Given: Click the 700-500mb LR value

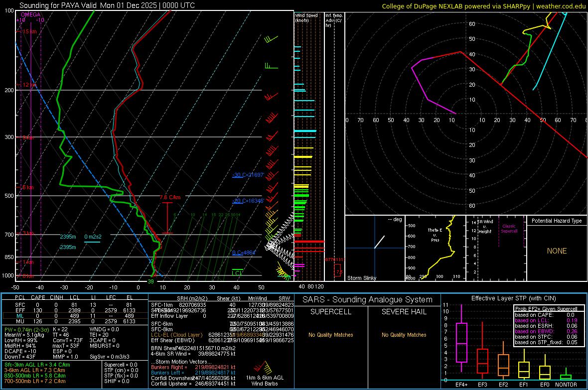Looking at the screenshot, I should 35,381.
